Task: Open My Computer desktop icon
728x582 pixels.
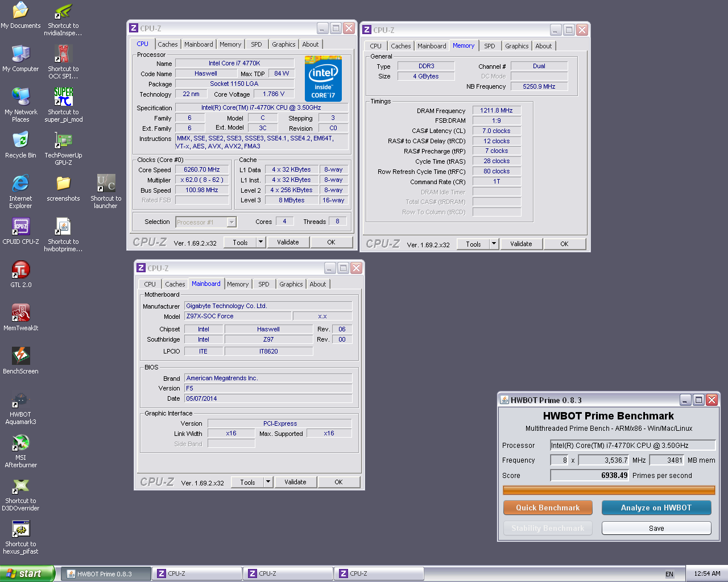Action: click(20, 59)
